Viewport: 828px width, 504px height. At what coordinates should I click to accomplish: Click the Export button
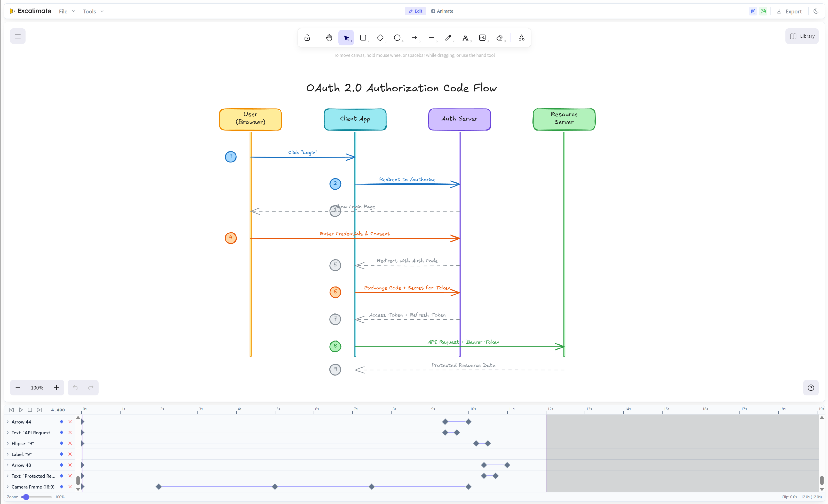(x=789, y=11)
